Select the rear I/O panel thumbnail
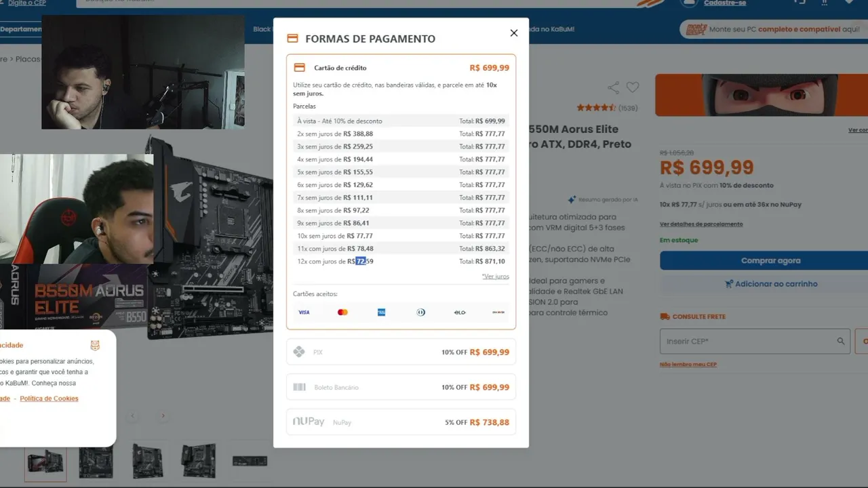Viewport: 868px width, 488px height. [250, 461]
